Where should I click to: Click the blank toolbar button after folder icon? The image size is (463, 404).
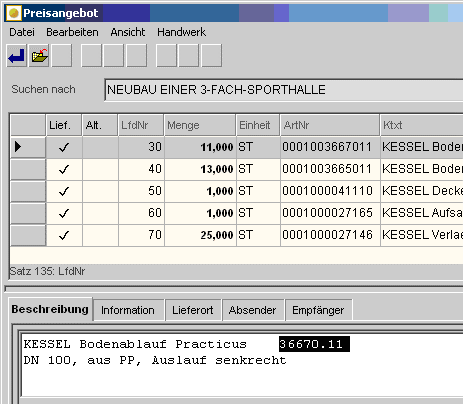click(x=62, y=56)
